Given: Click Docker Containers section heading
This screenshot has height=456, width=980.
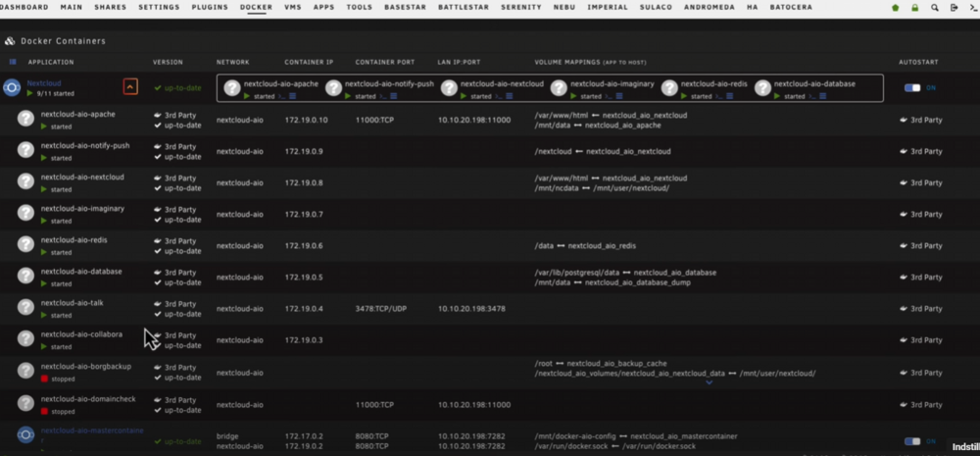Looking at the screenshot, I should (63, 41).
